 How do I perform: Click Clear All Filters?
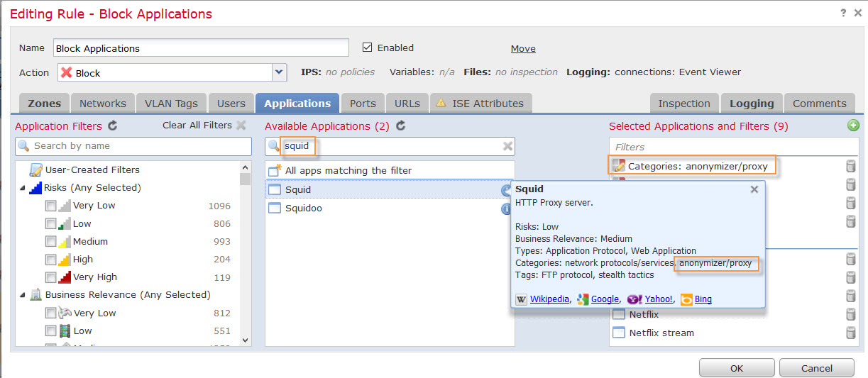tap(197, 126)
